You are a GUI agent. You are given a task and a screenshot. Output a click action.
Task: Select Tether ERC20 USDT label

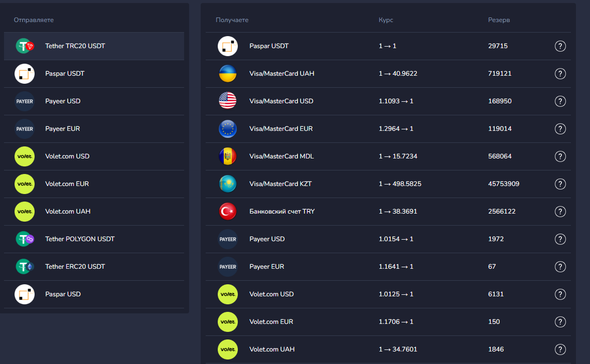75,267
